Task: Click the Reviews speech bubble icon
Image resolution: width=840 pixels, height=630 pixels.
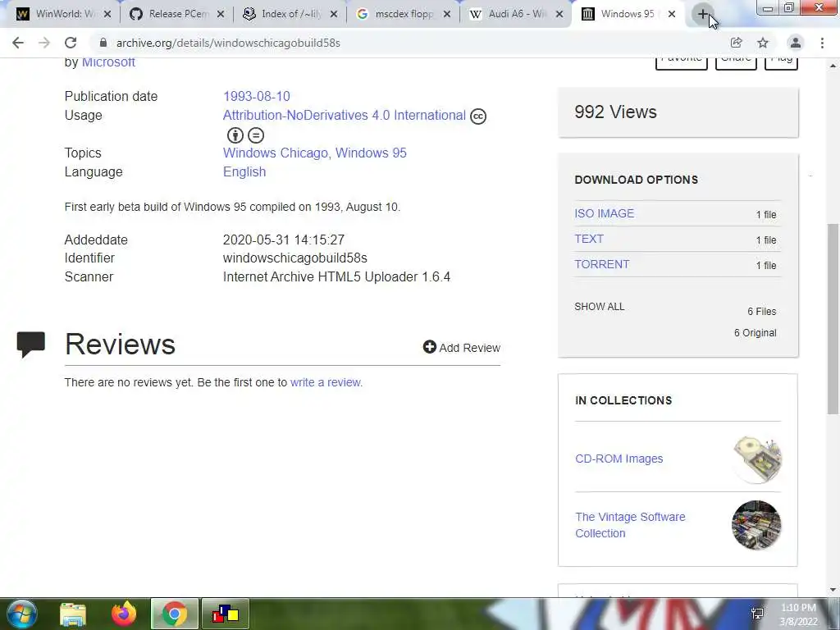Action: click(30, 345)
